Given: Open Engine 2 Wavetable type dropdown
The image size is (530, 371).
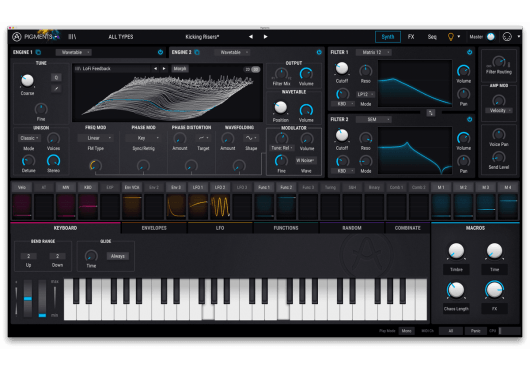Looking at the screenshot, I should pos(232,52).
